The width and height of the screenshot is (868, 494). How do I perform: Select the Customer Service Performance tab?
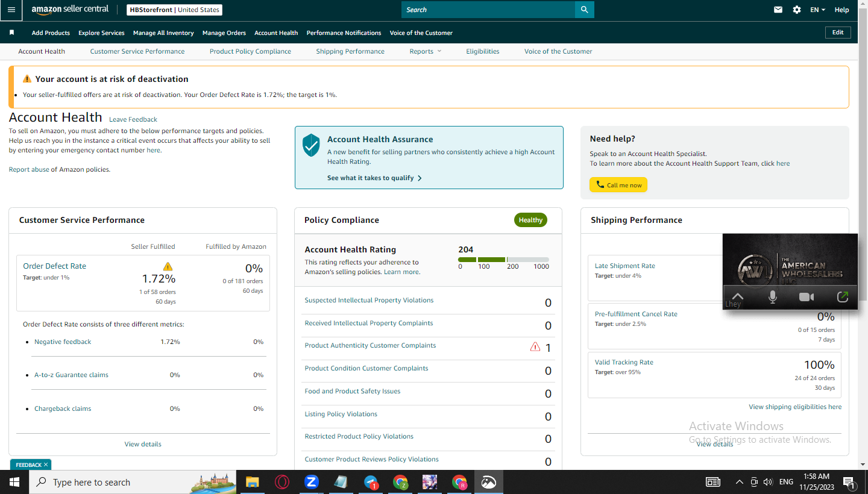pos(137,51)
